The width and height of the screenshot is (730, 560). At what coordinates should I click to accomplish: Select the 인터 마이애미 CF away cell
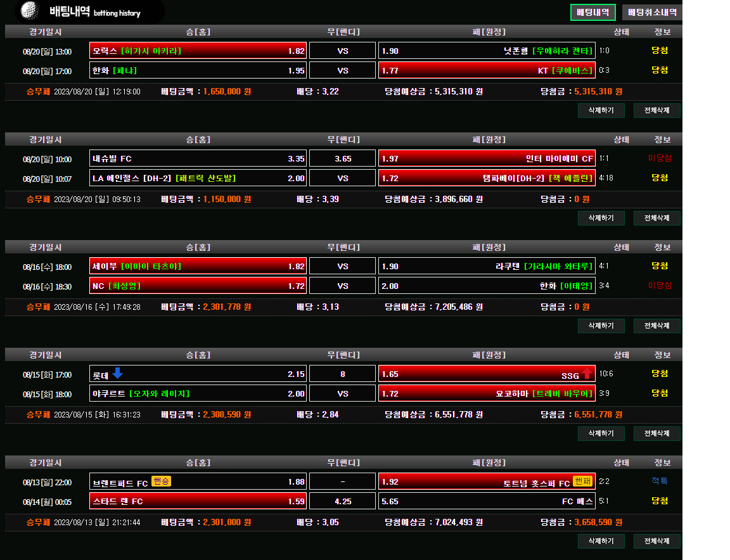click(x=487, y=158)
